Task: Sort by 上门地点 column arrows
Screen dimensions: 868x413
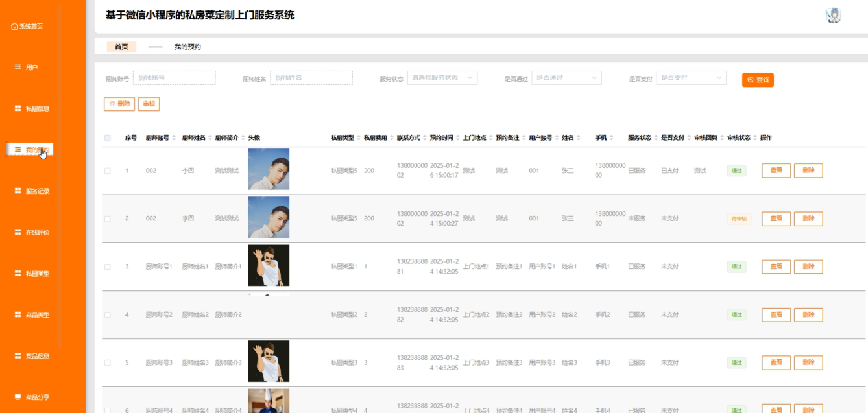Action: (491, 137)
